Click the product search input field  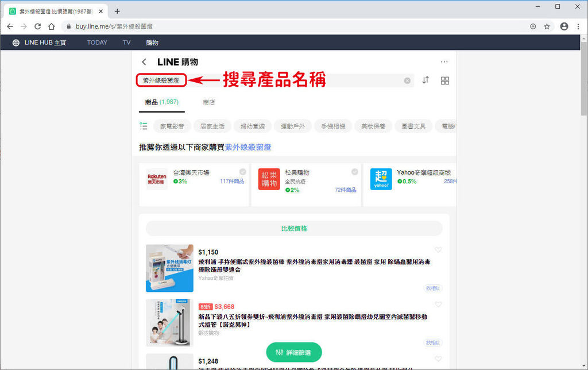point(275,80)
